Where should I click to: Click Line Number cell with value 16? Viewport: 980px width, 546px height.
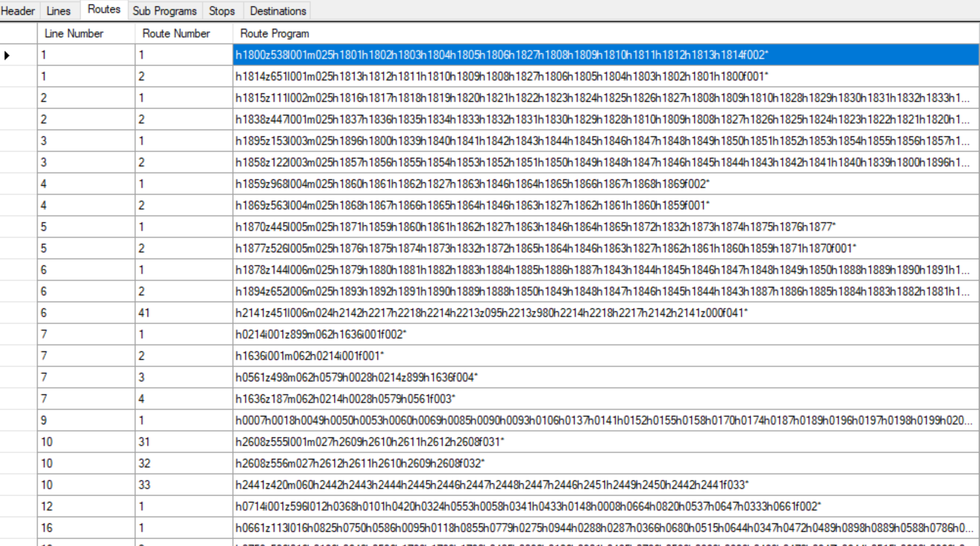pos(86,528)
